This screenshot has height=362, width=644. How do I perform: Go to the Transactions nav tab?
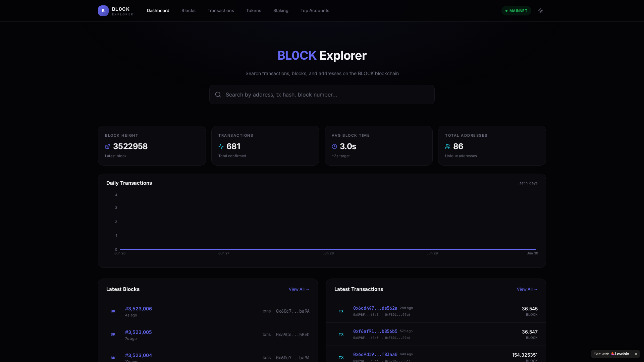221,11
